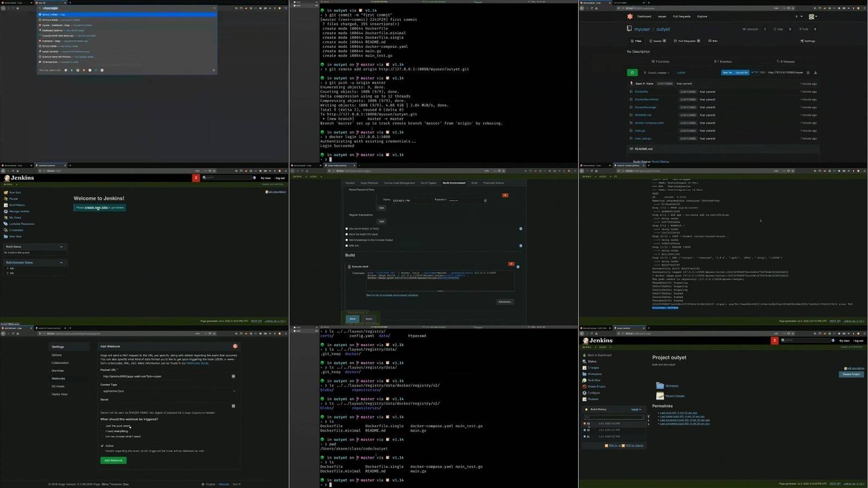
Task: Click the Gogs logo on the repository page
Action: point(630,16)
